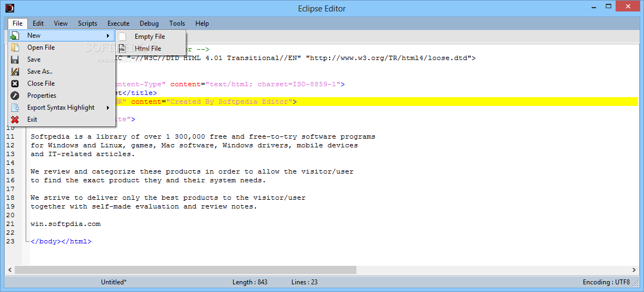Click the text/html; charset=ISO-8859-1 content string
This screenshot has width=644, height=292.
[273, 84]
